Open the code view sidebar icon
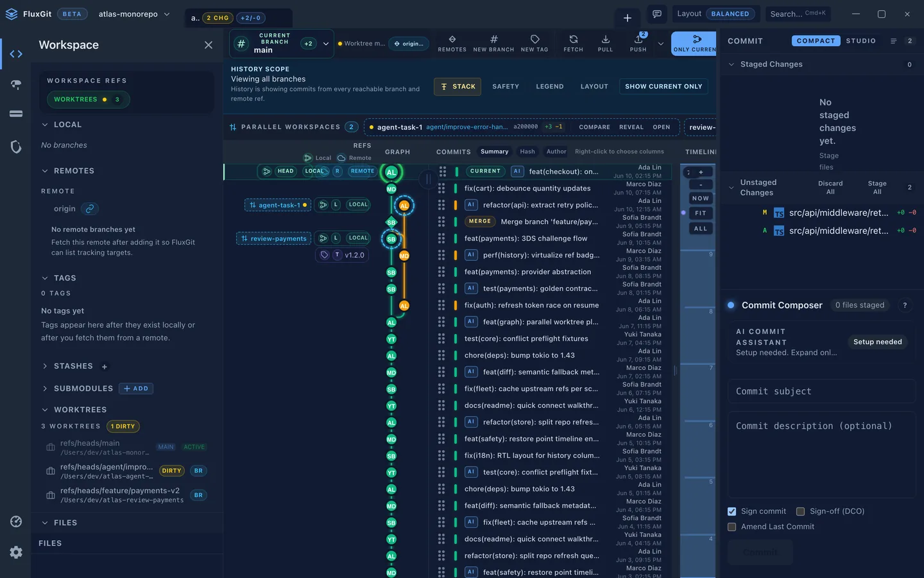Image resolution: width=924 pixels, height=578 pixels. click(x=16, y=54)
